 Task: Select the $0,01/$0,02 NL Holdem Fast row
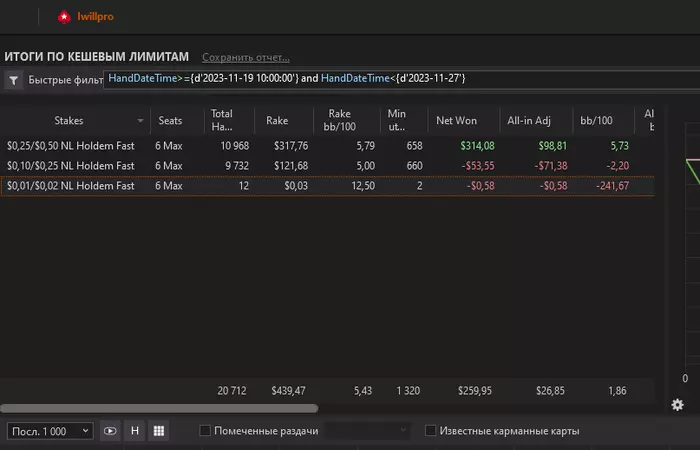coord(327,186)
